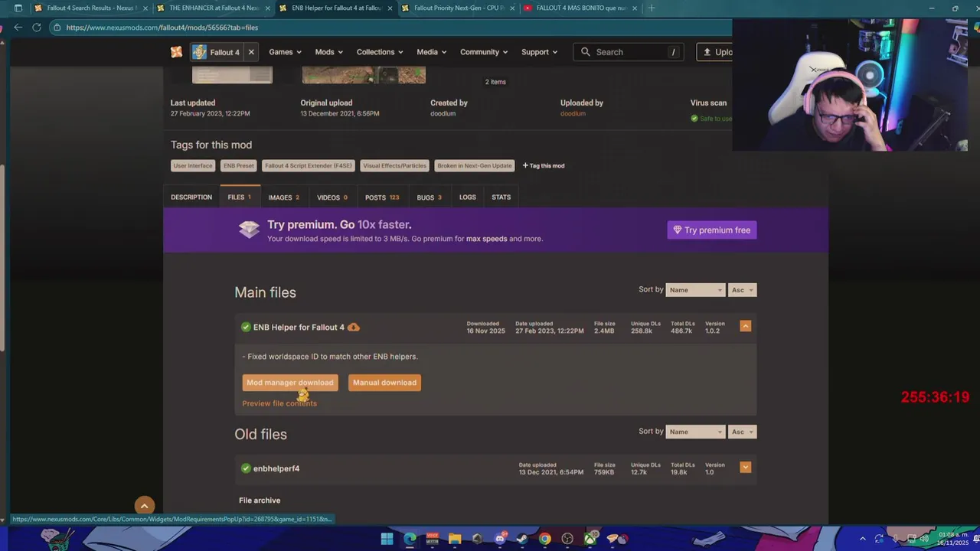This screenshot has width=980, height=551.
Task: Go back with the browser back arrow
Action: tap(18, 28)
